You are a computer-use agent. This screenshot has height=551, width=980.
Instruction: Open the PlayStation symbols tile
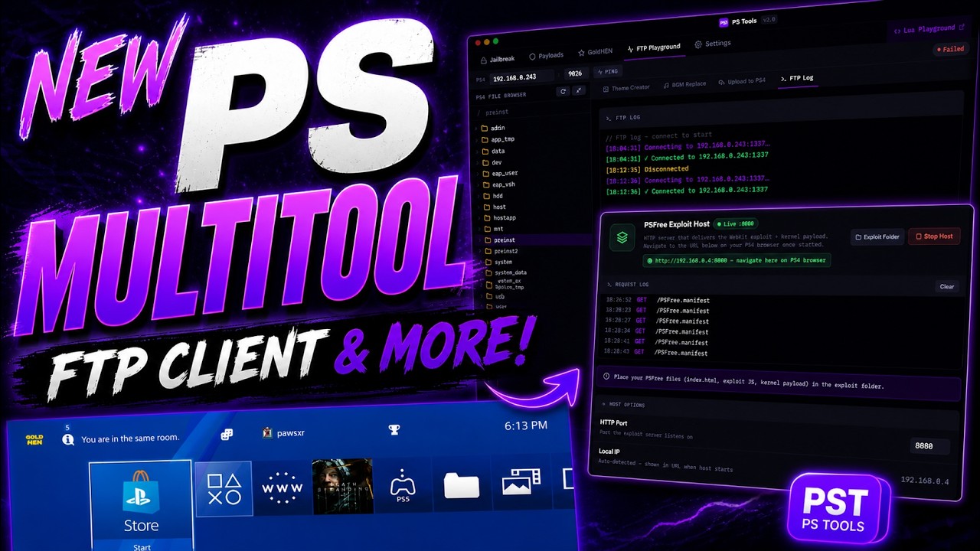pyautogui.click(x=224, y=487)
